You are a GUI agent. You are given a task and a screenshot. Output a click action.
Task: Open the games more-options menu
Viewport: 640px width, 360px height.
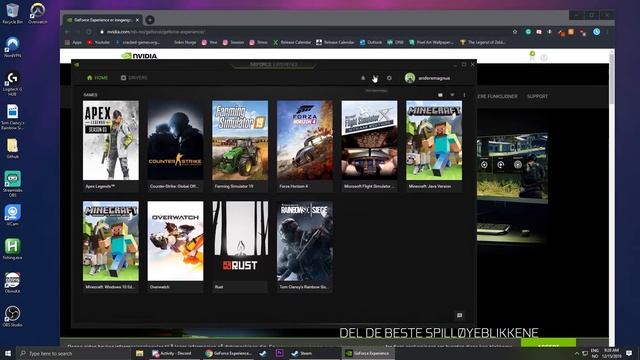pos(464,95)
